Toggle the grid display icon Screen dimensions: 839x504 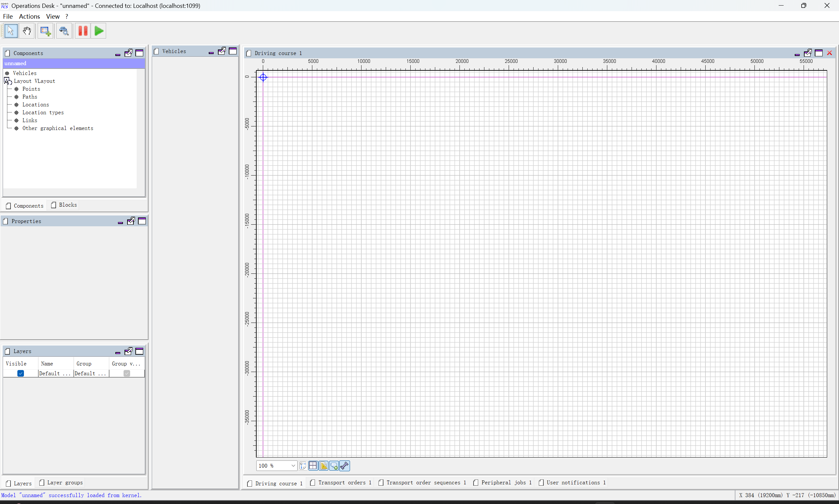[313, 466]
